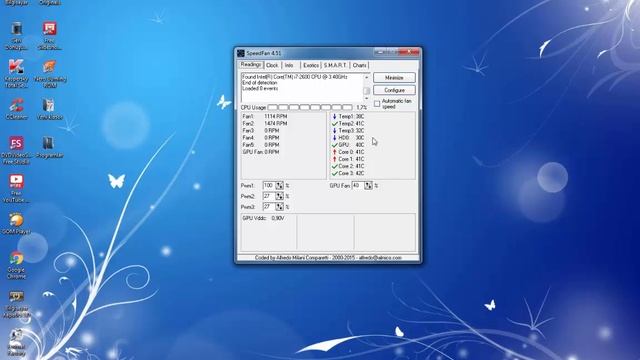This screenshot has width=640, height=360.
Task: Select the DVDVideoSoft Free Studio desktop icon
Action: [16, 151]
